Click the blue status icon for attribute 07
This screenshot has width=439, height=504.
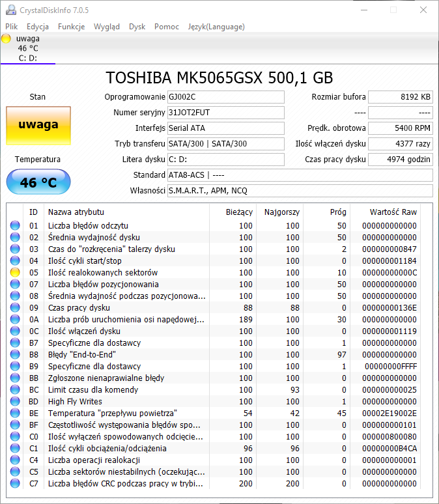pos(15,284)
